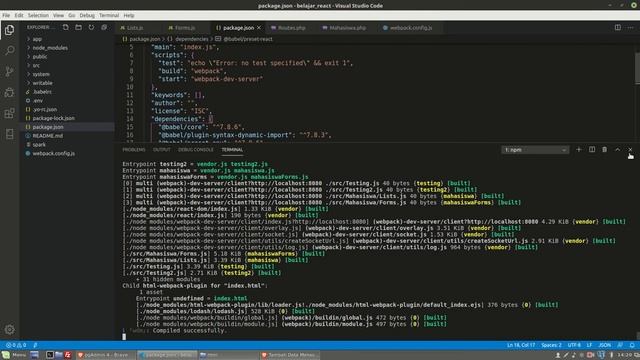The image size is (640, 360).
Task: Open the Search view in activity bar
Action: [9, 51]
